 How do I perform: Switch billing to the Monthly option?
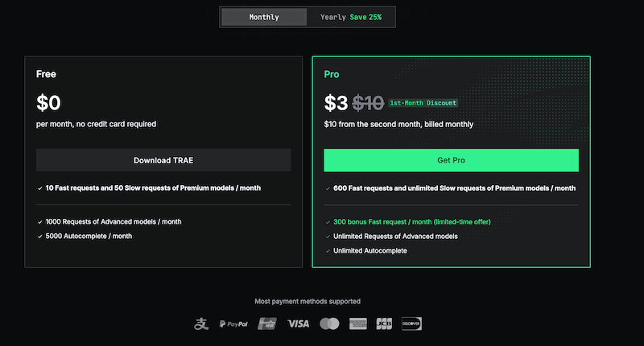[x=264, y=17]
